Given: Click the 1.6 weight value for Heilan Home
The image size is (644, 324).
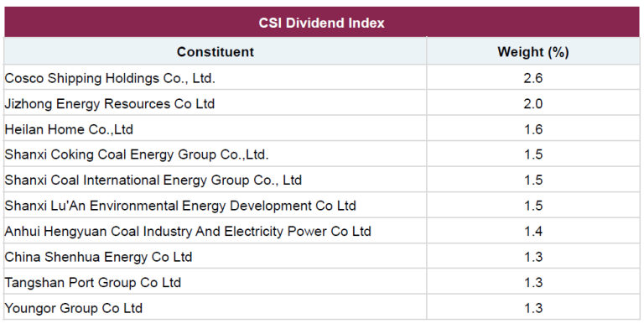Looking at the screenshot, I should coord(533,128).
